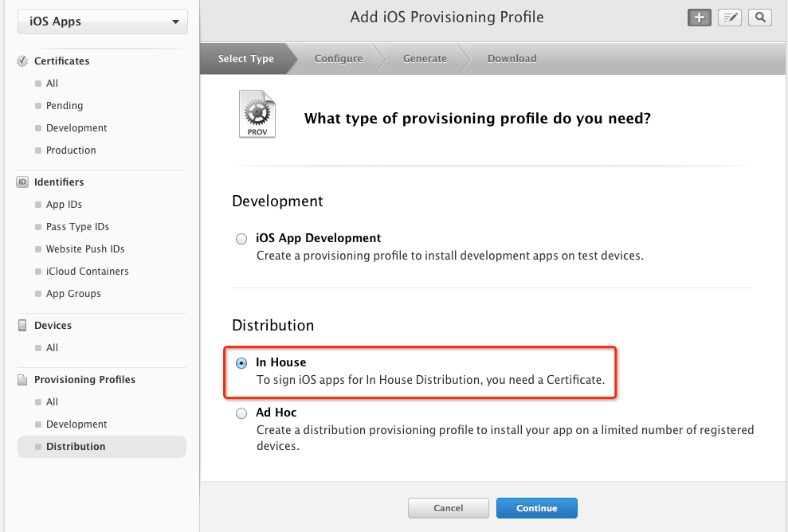Open iCloud Containers in sidebar

pyautogui.click(x=87, y=272)
